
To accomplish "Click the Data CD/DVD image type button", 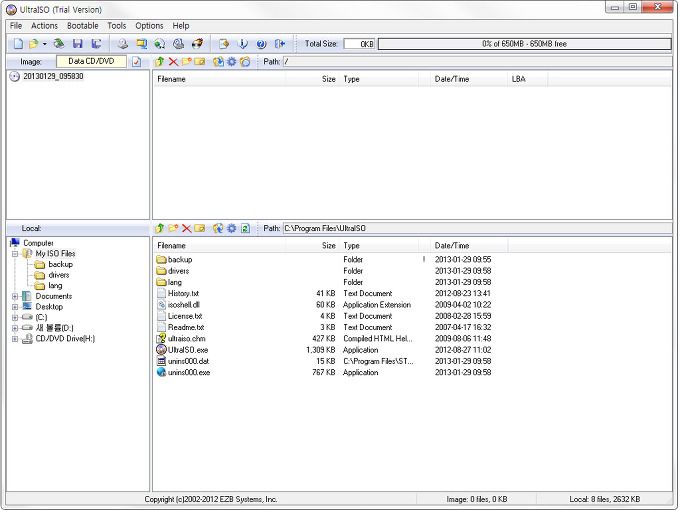I will (x=91, y=61).
